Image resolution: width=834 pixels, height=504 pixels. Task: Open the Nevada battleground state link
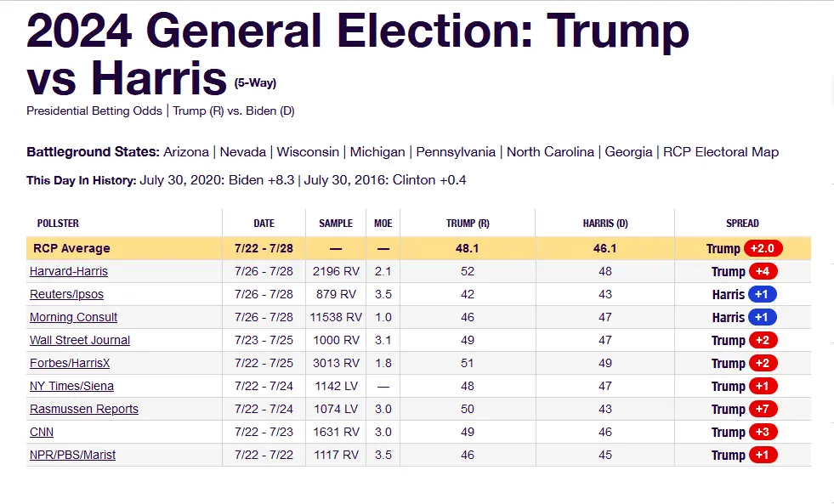point(243,152)
